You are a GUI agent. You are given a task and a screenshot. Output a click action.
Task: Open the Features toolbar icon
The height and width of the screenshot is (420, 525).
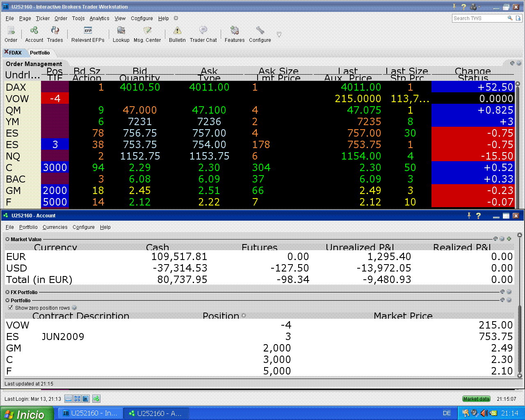[x=235, y=31]
